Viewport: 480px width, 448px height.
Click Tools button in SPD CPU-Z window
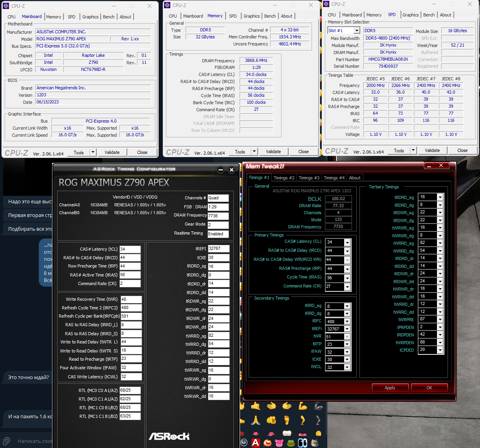point(399,150)
